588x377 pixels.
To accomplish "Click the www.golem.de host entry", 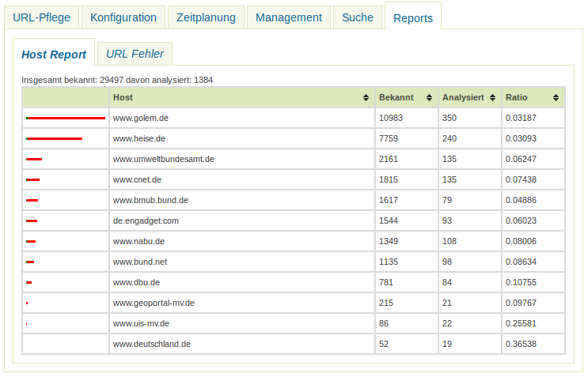I will pos(141,118).
